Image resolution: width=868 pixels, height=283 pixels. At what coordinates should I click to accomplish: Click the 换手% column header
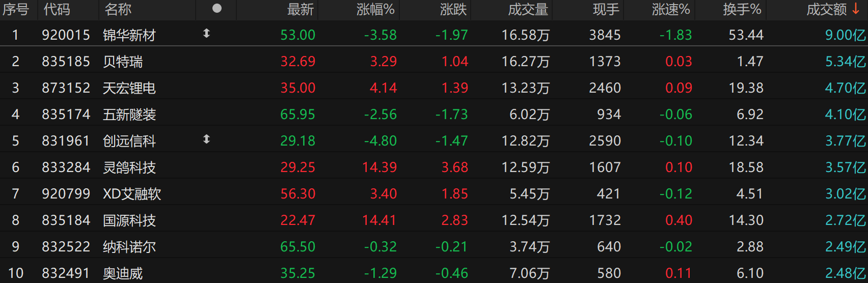pyautogui.click(x=742, y=9)
